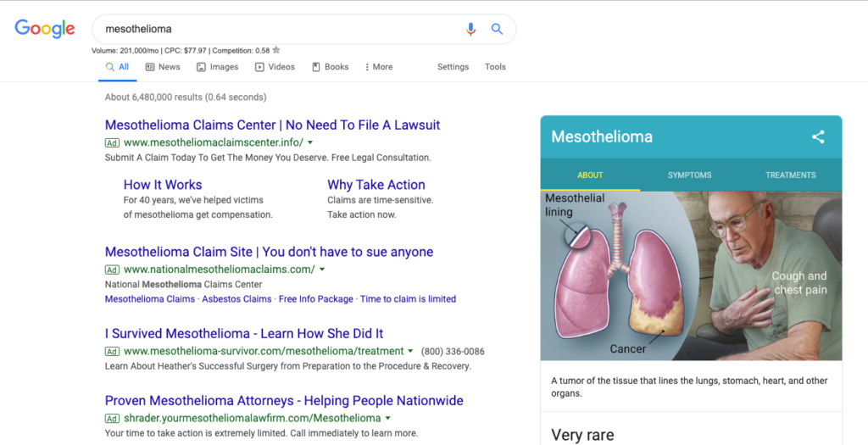This screenshot has height=445, width=868.
Task: Open the SYMPTOMS tab in knowledge panel
Action: [690, 175]
